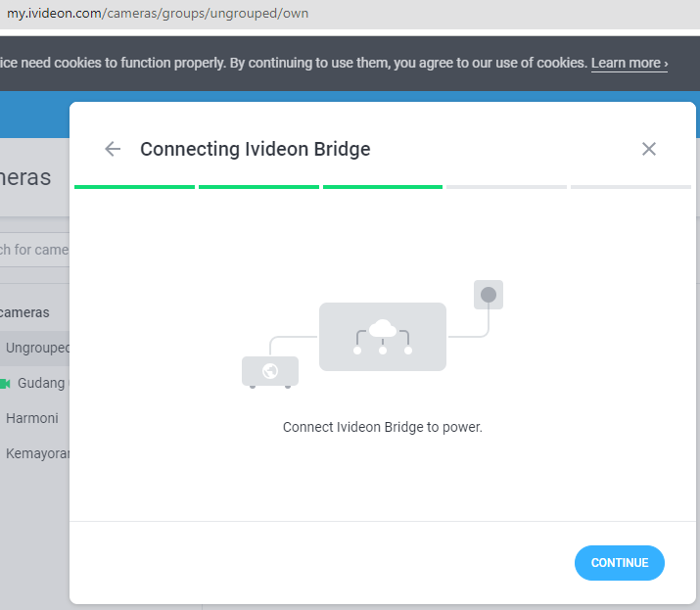The height and width of the screenshot is (610, 700).
Task: Open the Learn more cookies link
Action: point(630,63)
